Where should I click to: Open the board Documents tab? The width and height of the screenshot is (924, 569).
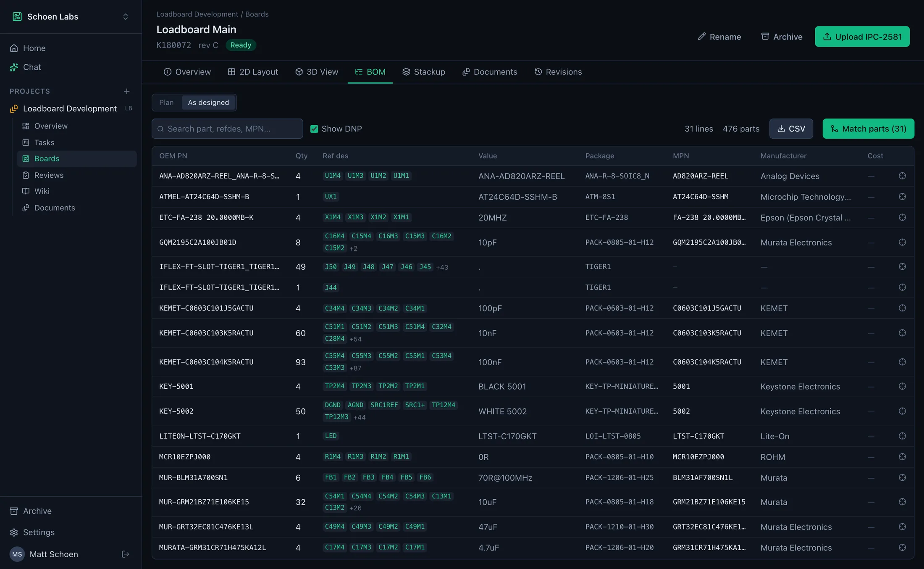pyautogui.click(x=489, y=72)
